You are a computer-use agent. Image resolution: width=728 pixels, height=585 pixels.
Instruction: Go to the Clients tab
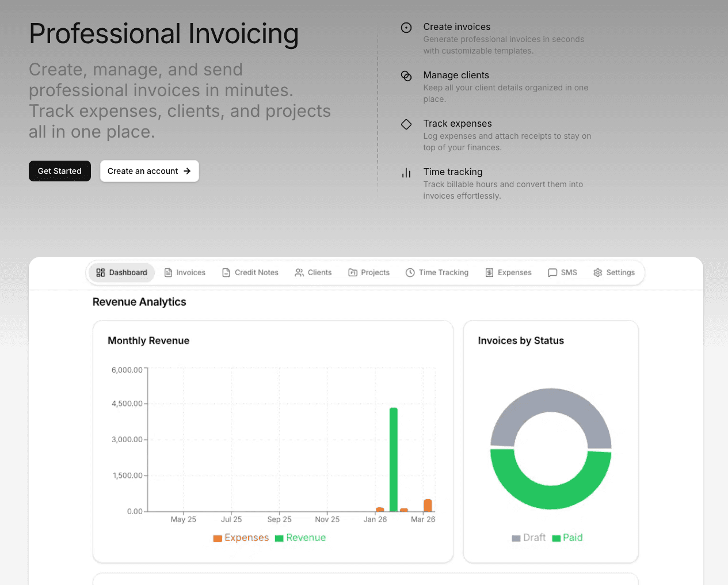(x=313, y=272)
